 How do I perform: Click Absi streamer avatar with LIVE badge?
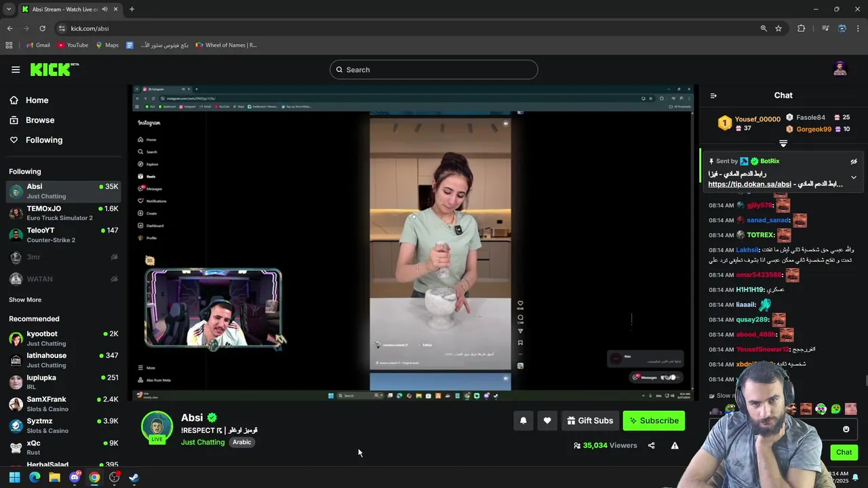pyautogui.click(x=157, y=428)
